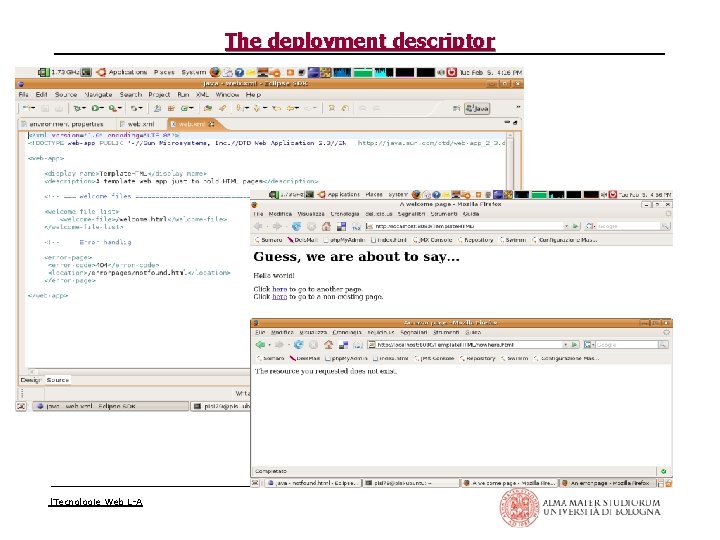Screen dimensions: 720x540
Task: Click phpMyAdmin bookmark in welcome page Firefox
Action: point(344,240)
